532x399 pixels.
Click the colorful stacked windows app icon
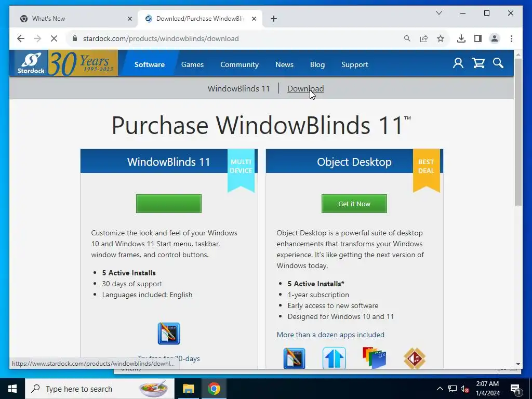coord(374,357)
